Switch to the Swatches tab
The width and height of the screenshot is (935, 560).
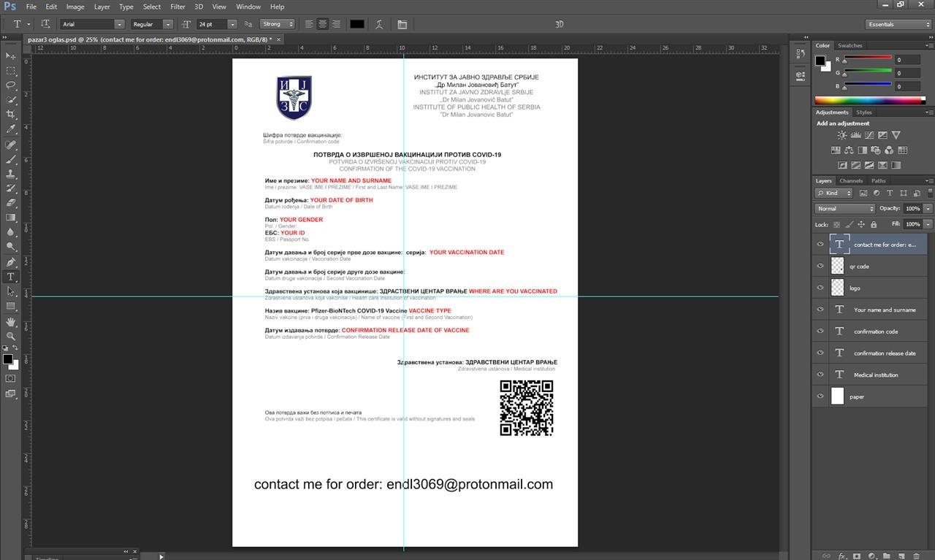[850, 45]
